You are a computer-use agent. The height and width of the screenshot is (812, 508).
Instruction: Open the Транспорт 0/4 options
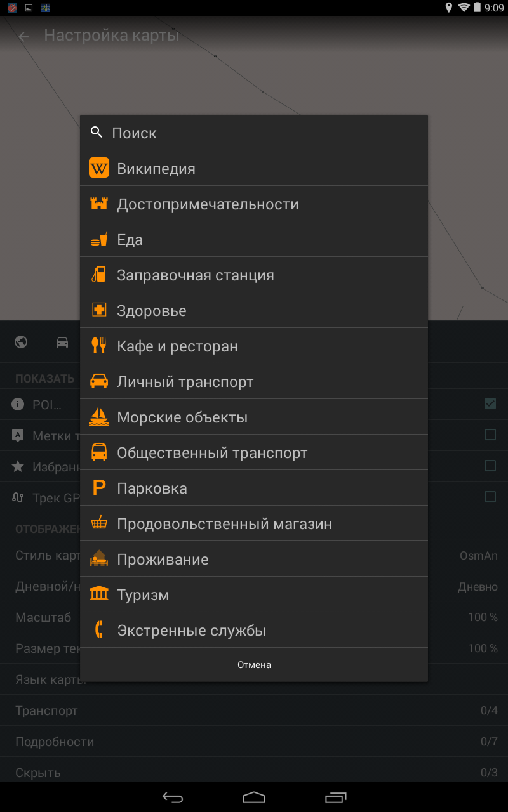[x=254, y=710]
